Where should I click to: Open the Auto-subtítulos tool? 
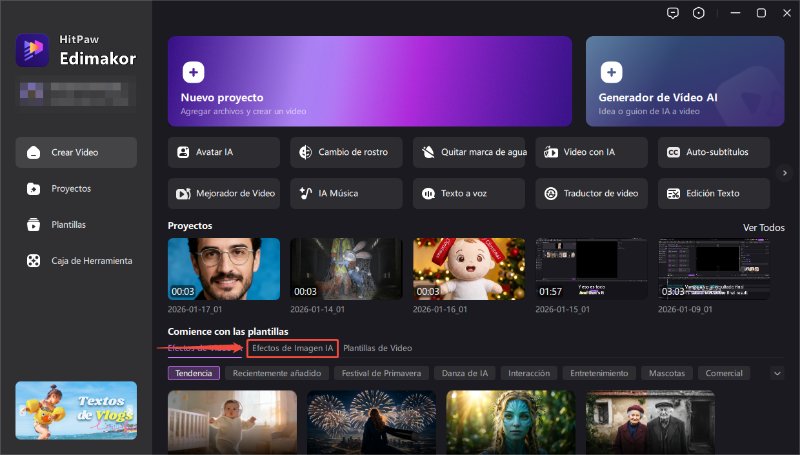coord(714,152)
